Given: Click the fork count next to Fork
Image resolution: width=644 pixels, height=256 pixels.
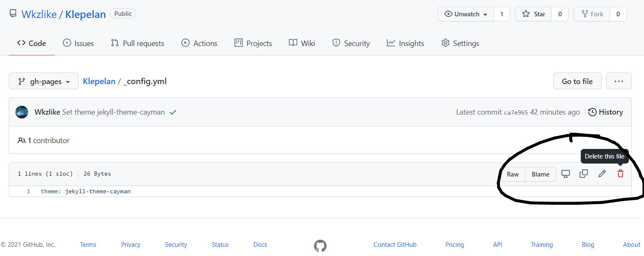Looking at the screenshot, I should (618, 14).
